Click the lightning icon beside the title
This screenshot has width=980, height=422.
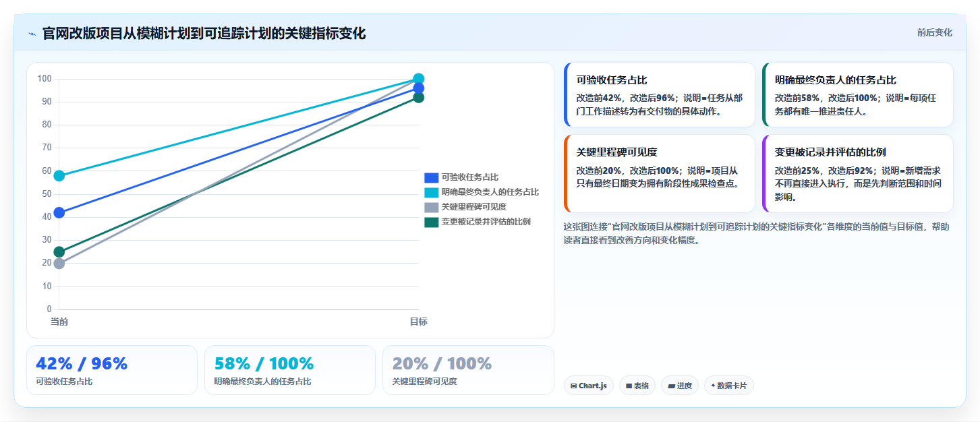(x=32, y=34)
